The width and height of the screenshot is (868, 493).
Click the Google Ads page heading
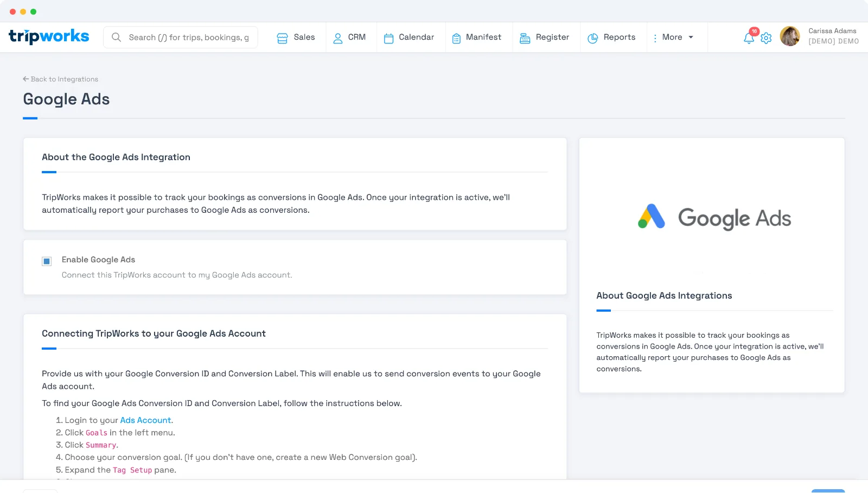point(66,99)
